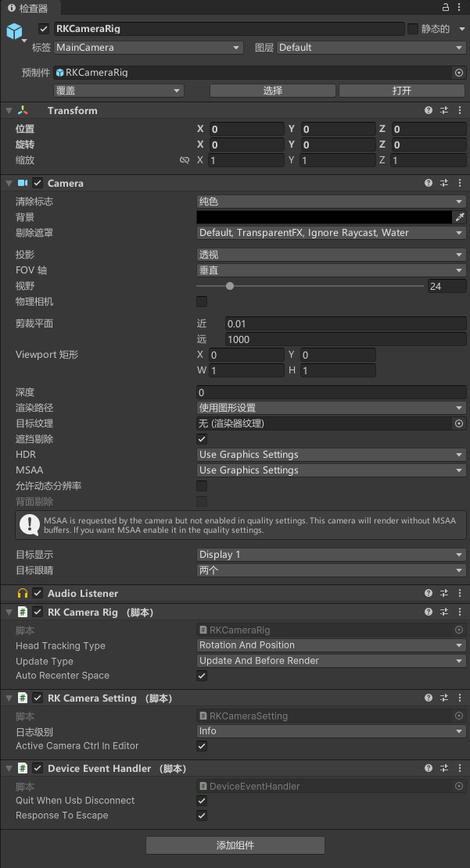Open RK Camera Setting help icon
Screen dimensions: 470x868
(429, 698)
